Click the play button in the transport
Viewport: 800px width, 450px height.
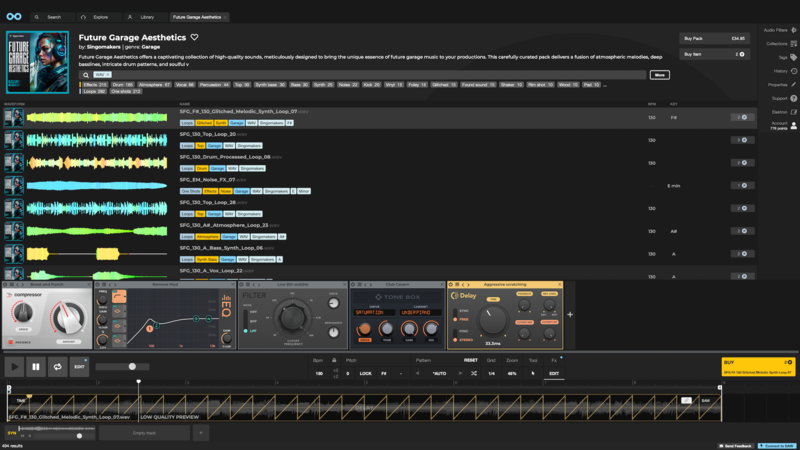(x=15, y=367)
